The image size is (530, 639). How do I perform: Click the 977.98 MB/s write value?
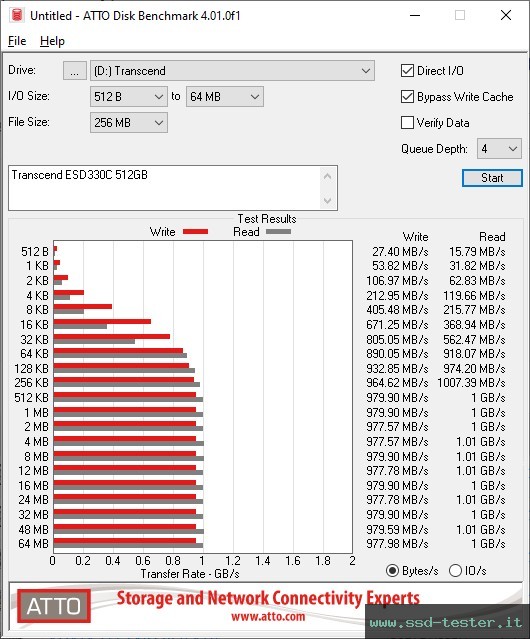[397, 544]
